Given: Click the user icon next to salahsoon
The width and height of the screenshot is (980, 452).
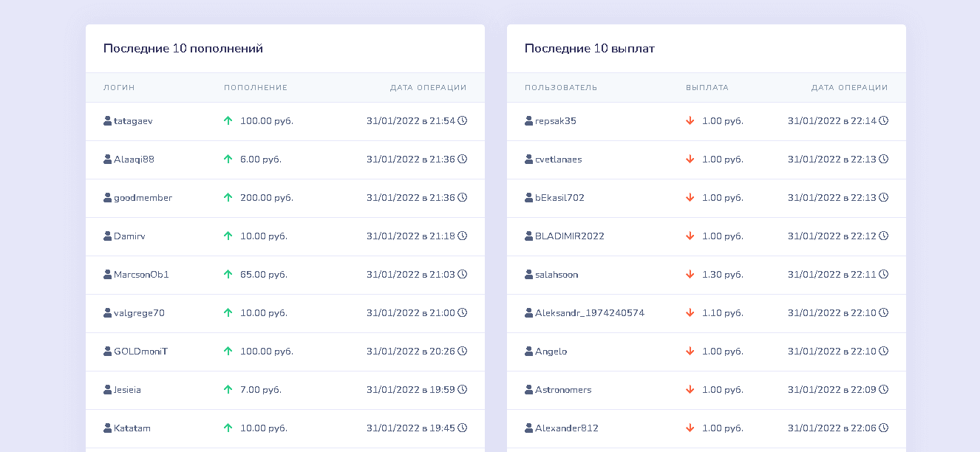Looking at the screenshot, I should coord(528,274).
